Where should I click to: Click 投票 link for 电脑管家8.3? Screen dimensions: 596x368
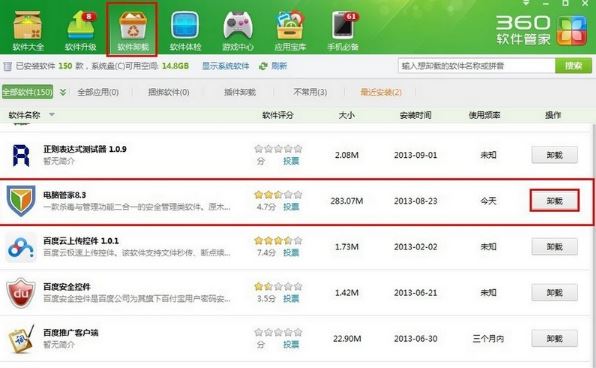click(x=291, y=207)
